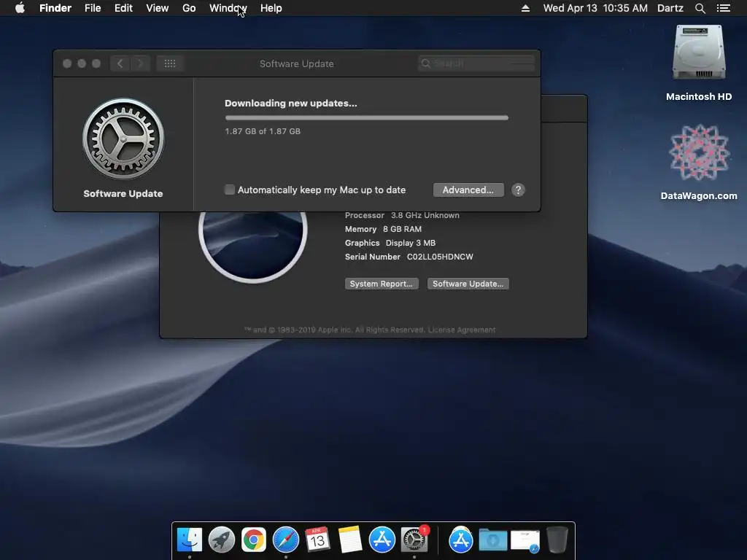Screen dimensions: 747x560
Task: Select the Memory 8 GB RAM text
Action: (x=383, y=229)
